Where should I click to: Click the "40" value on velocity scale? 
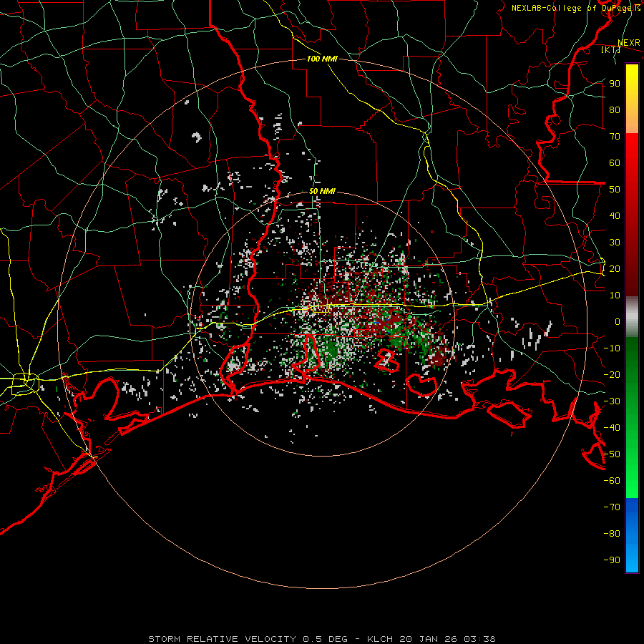click(x=615, y=215)
